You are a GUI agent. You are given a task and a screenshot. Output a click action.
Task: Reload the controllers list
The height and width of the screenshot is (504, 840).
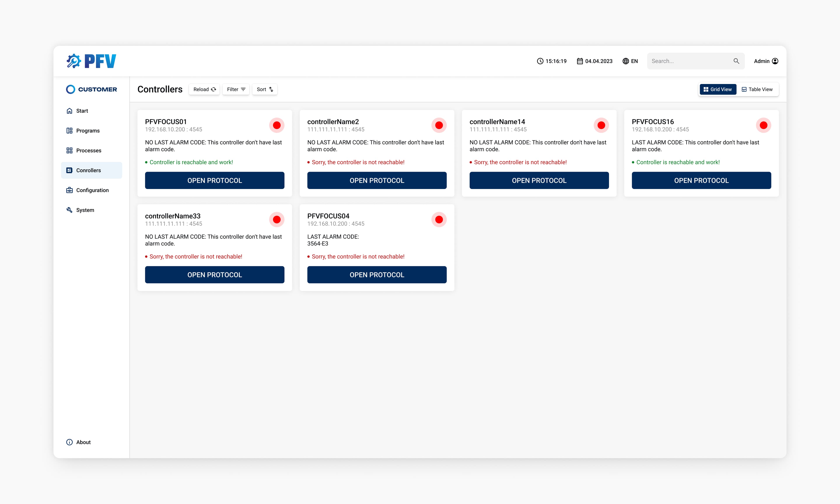(x=204, y=89)
